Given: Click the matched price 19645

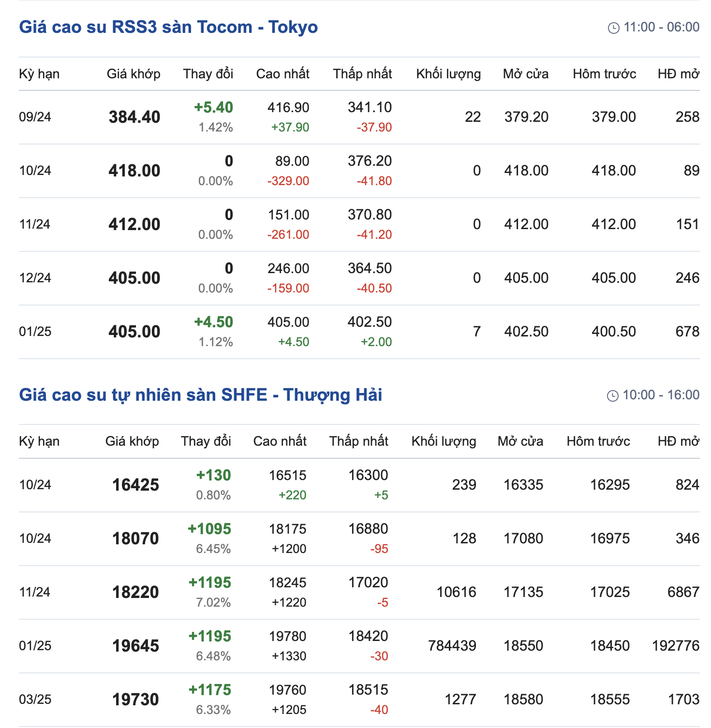Looking at the screenshot, I should pos(135,646).
